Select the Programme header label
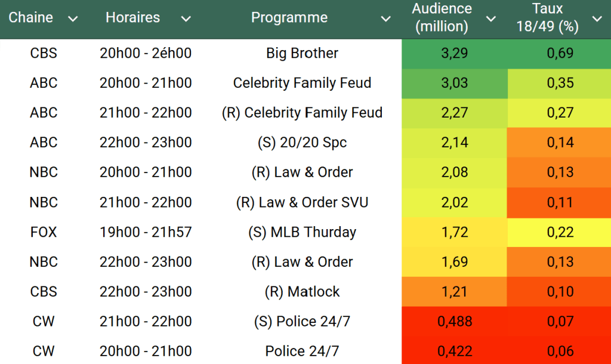The width and height of the screenshot is (611, 364). (x=289, y=18)
